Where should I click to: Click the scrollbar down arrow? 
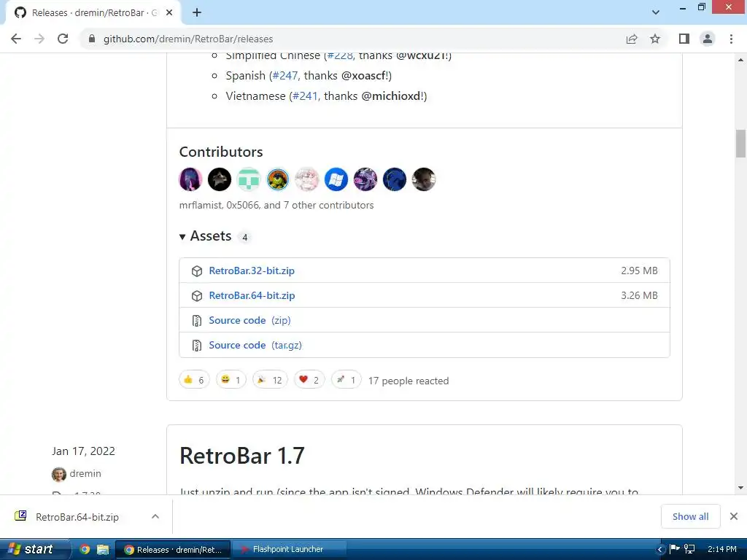click(x=740, y=488)
